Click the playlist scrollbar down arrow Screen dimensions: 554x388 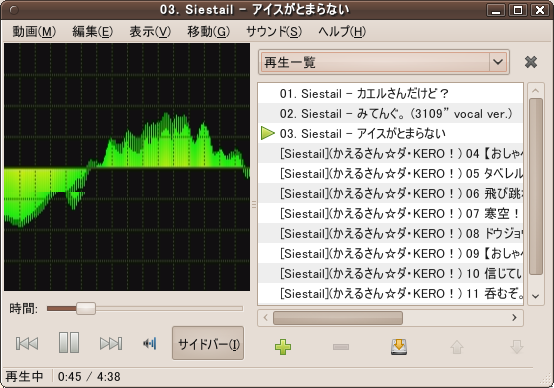[536, 296]
